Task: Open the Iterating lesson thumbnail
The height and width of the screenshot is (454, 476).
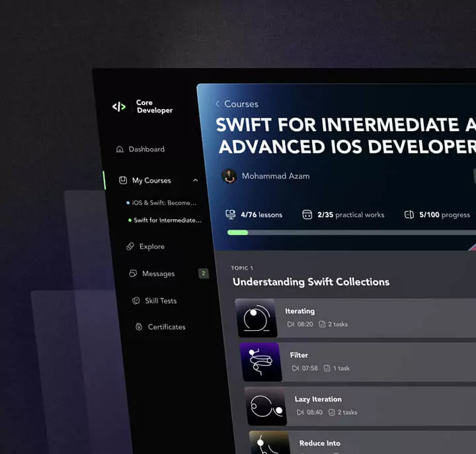Action: click(257, 318)
